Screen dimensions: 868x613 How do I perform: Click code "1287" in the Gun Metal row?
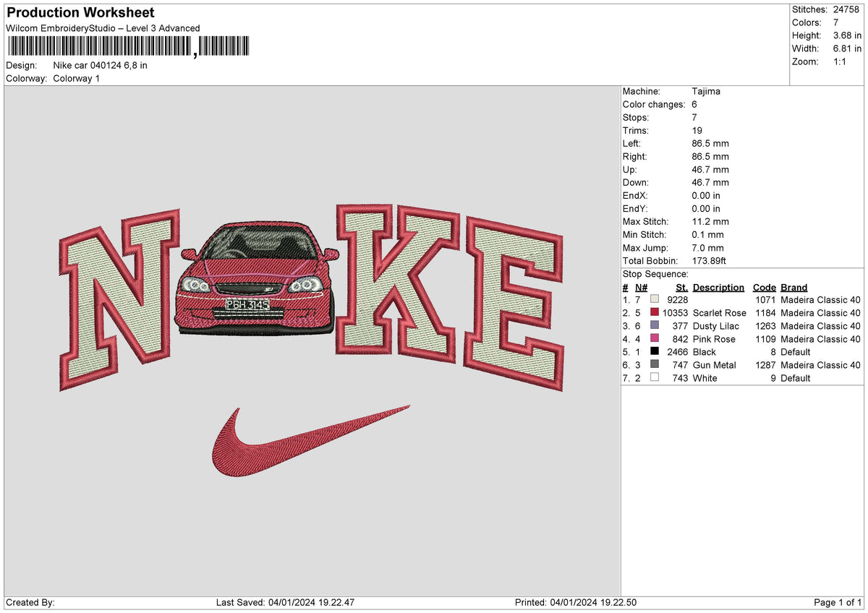pos(765,364)
